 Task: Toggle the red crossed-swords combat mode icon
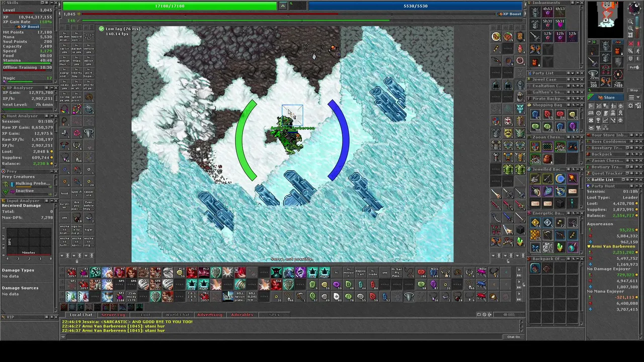click(630, 43)
